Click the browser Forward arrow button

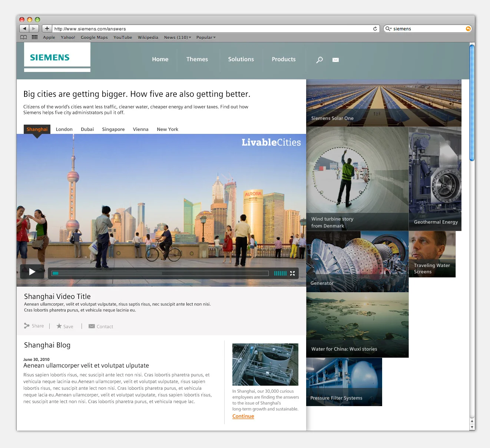[34, 29]
